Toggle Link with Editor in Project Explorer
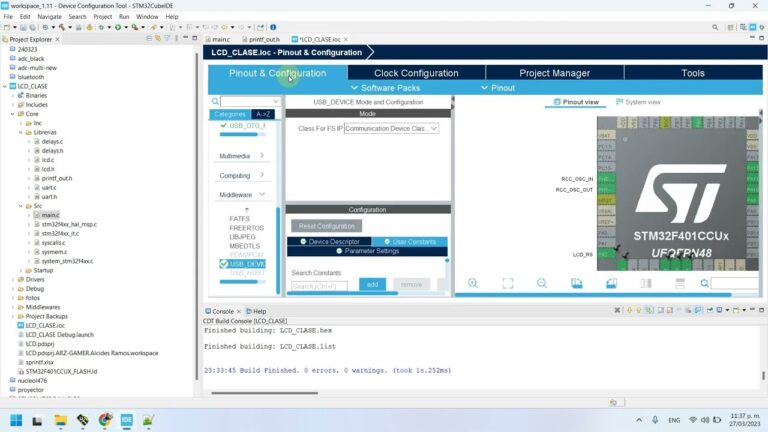Viewport: 768px width, 432px height. coord(158,39)
